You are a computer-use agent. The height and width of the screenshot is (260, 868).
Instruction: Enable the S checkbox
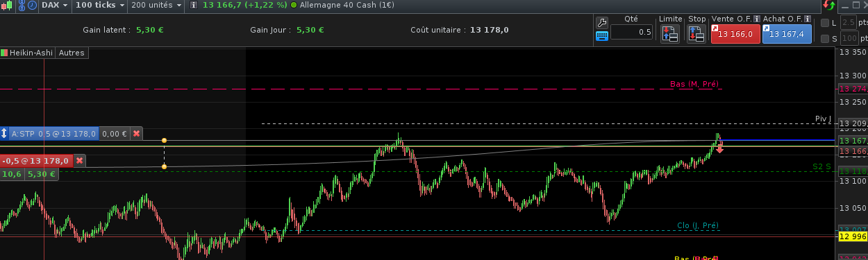point(825,39)
